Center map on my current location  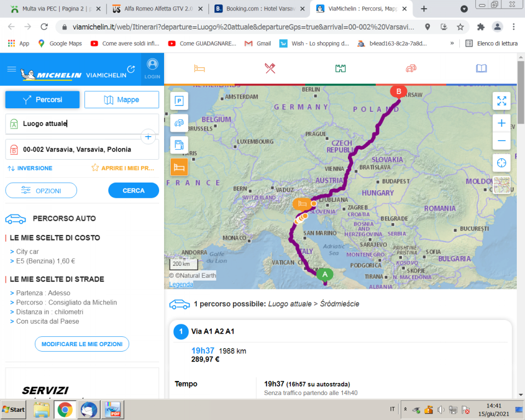point(501,163)
